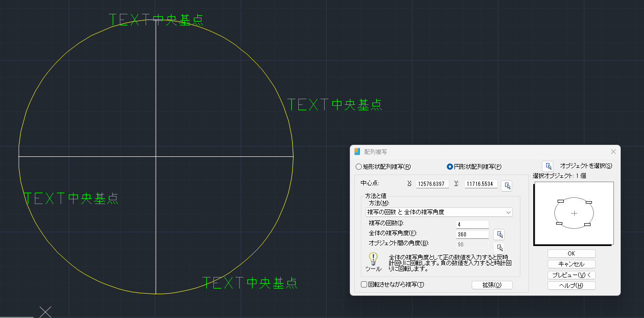Click the circular array preview thumbnail
Screen dimensions: 644x318
(573, 214)
